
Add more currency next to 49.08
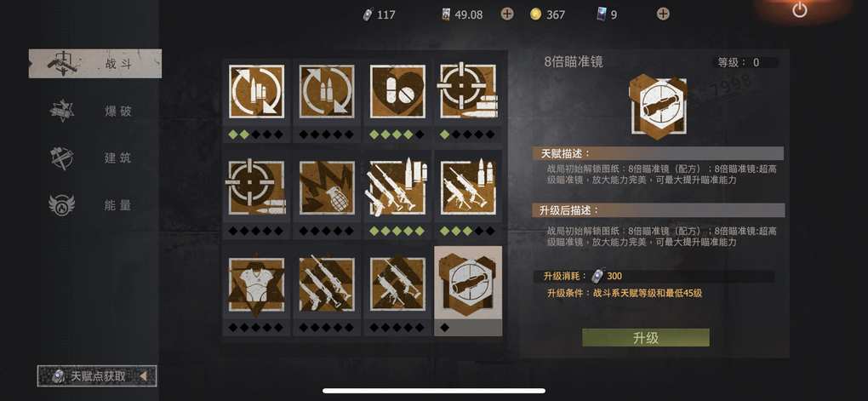click(x=507, y=14)
